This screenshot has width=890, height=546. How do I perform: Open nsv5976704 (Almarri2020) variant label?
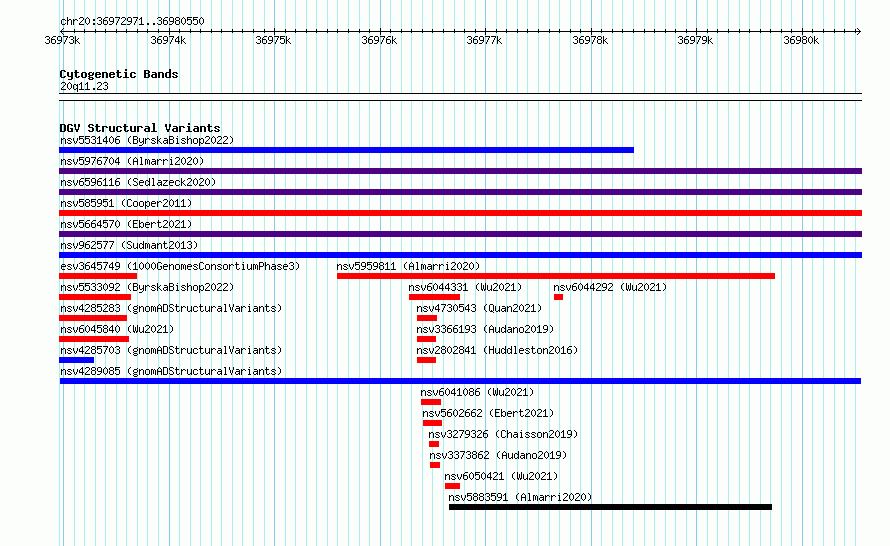click(x=132, y=161)
